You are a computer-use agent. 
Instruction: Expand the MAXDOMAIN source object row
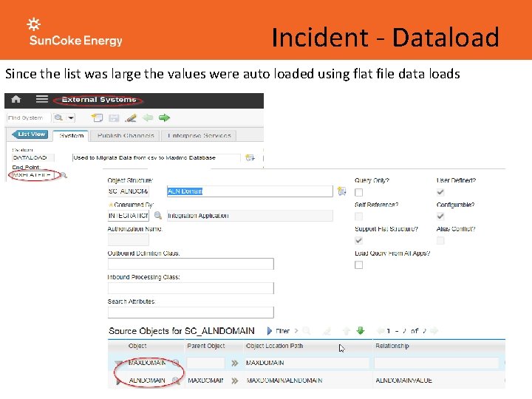(x=118, y=364)
